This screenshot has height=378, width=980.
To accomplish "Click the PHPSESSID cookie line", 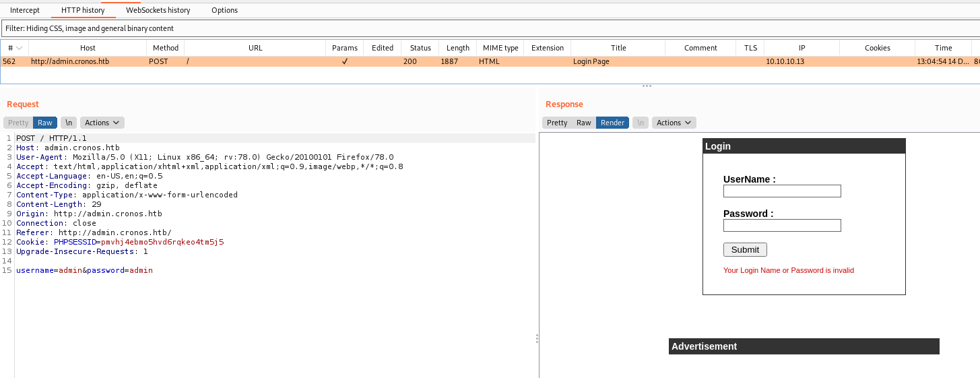I will pos(120,242).
